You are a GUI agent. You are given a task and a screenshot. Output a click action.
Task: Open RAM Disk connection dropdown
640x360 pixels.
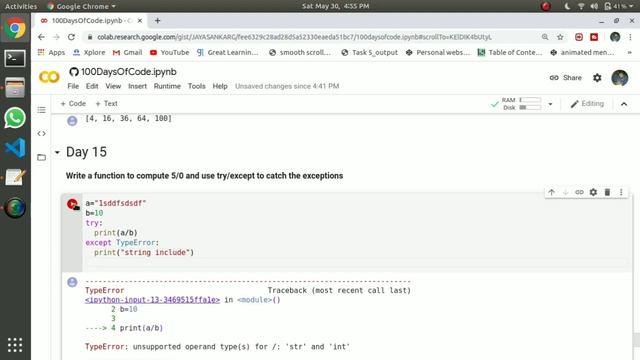[x=550, y=104]
